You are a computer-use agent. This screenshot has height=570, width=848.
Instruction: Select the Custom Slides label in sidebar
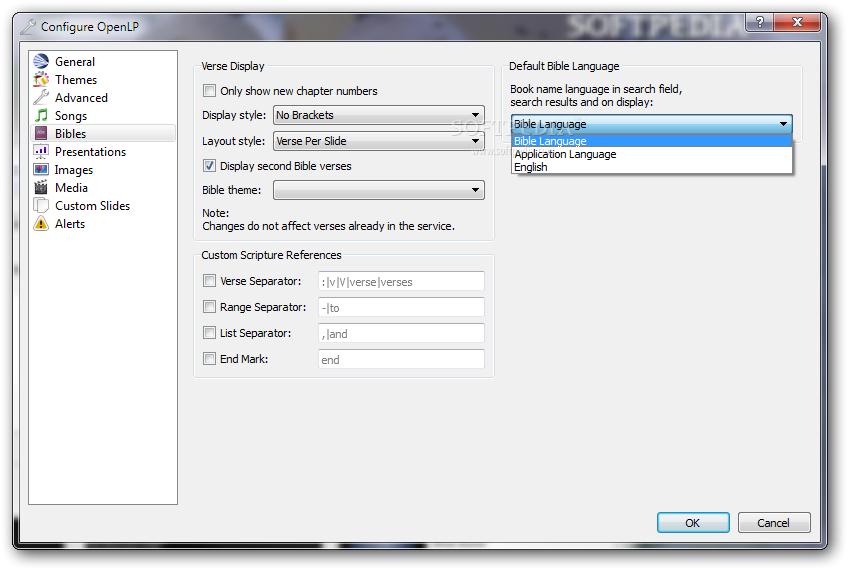point(92,206)
